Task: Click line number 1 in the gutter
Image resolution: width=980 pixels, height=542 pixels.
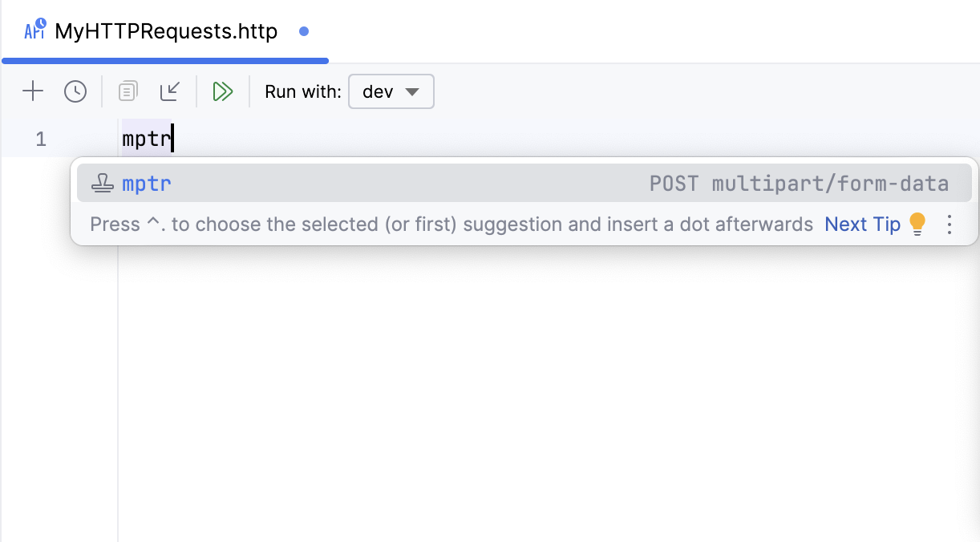Action: click(x=41, y=140)
